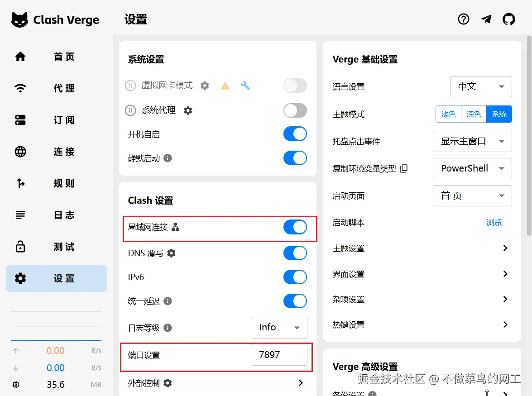Go to 首页 in the sidebar
The height and width of the screenshot is (396, 532).
tap(57, 57)
